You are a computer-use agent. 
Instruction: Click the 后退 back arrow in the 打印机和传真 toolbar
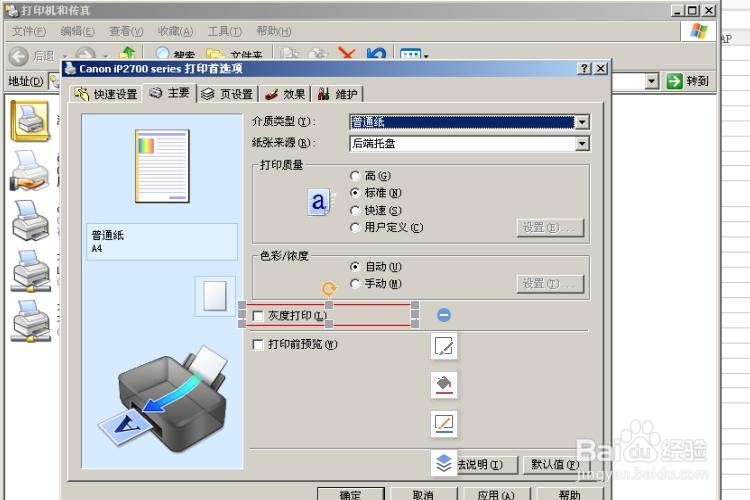click(x=19, y=56)
